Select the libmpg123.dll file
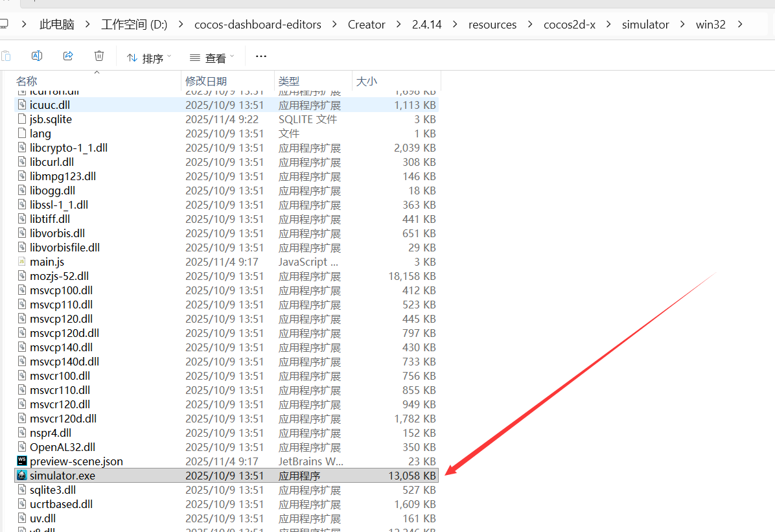The width and height of the screenshot is (775, 532). click(x=63, y=176)
